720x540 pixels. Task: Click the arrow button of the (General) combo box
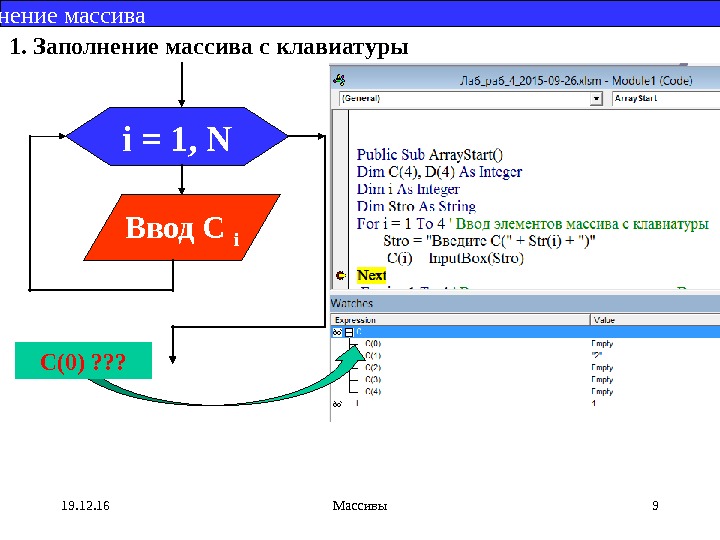[596, 99]
